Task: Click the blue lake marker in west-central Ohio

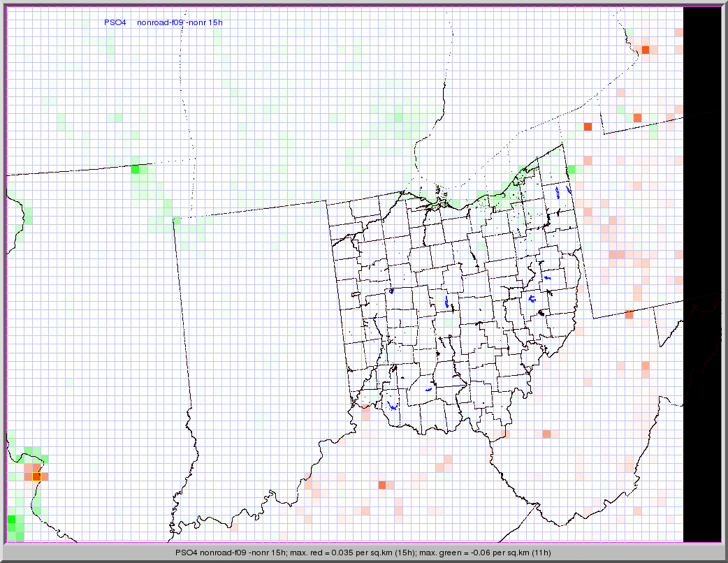Action: tap(391, 291)
